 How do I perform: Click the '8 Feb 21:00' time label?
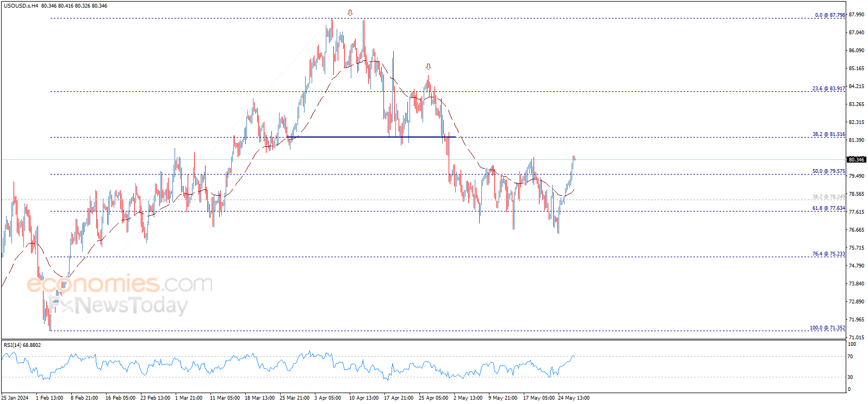84,398
